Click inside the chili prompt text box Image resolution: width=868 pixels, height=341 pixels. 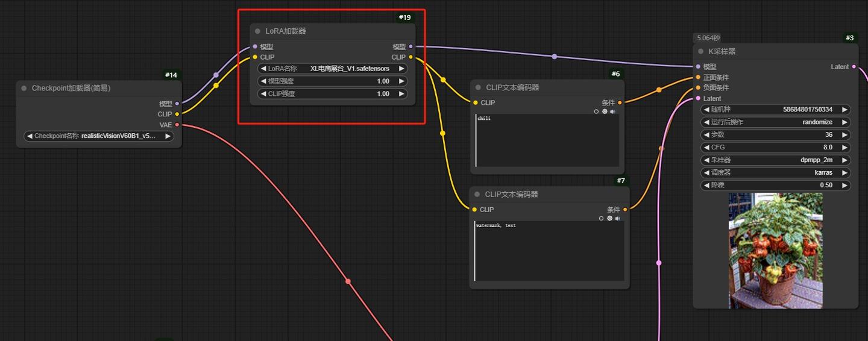click(x=547, y=140)
